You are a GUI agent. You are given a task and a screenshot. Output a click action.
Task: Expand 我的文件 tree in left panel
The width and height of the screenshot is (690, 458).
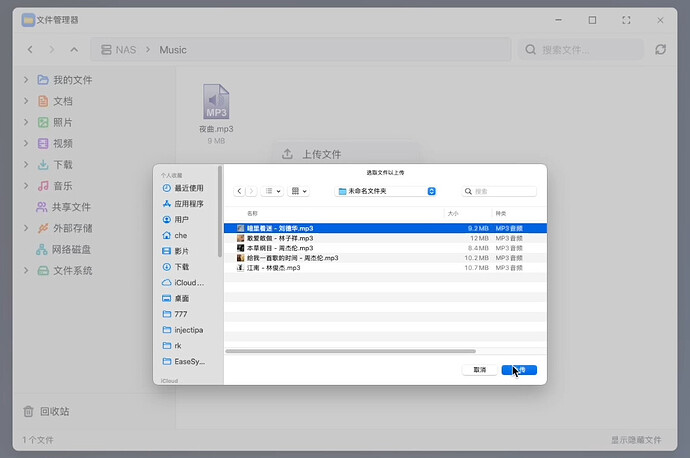click(x=26, y=80)
